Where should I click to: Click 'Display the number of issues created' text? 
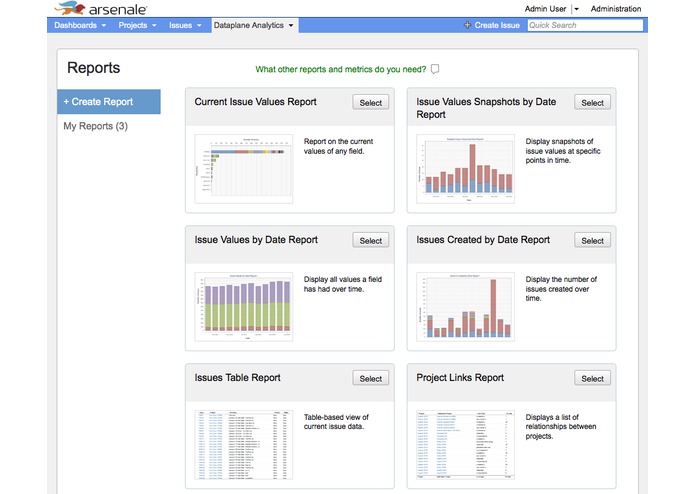tap(561, 288)
